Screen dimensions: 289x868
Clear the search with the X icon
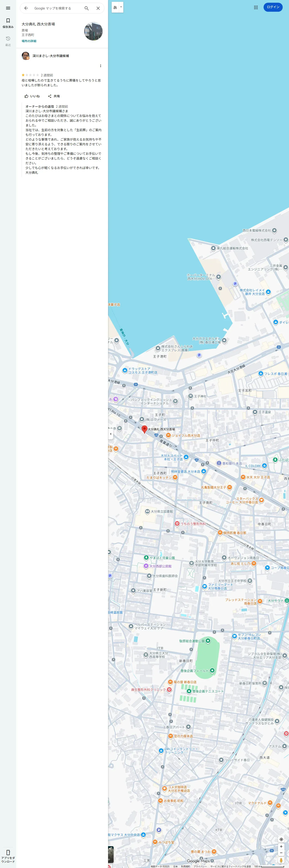click(98, 8)
